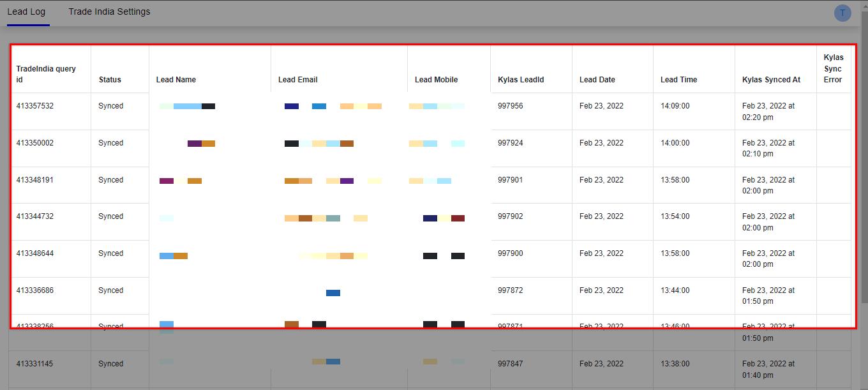Click lead time 13:54:00
Viewport: 868px width, 390px height.
pyautogui.click(x=675, y=216)
